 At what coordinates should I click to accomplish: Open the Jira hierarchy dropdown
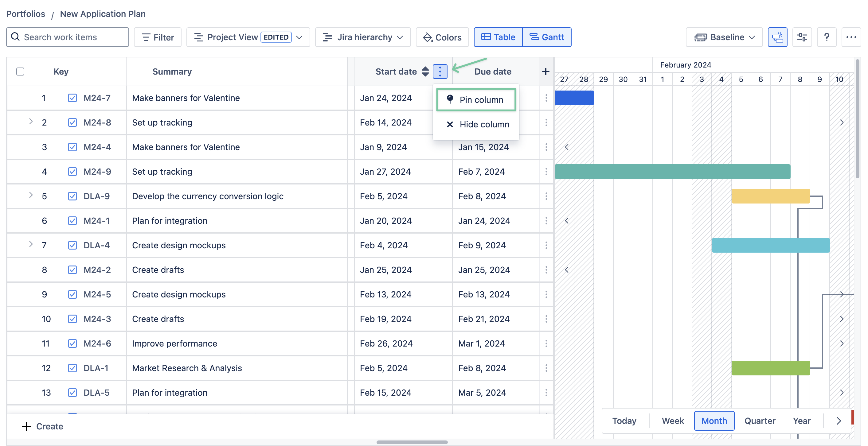pos(362,37)
